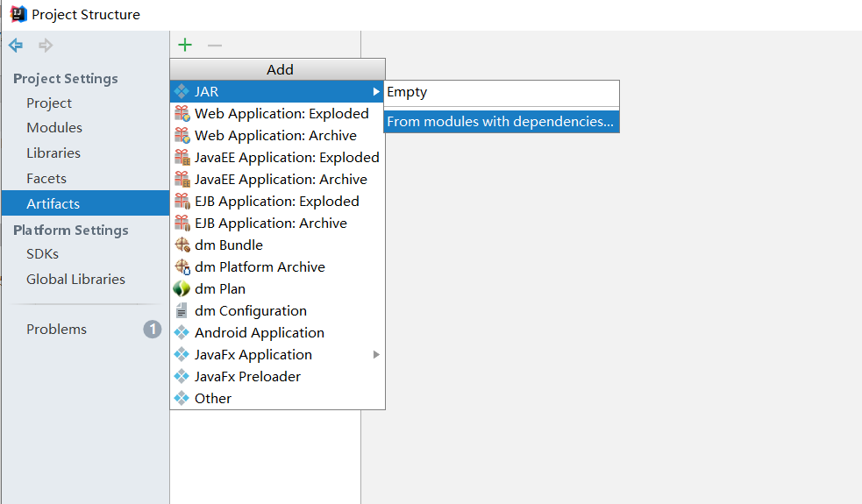862x504 pixels.
Task: Show the Problems list
Action: click(x=85, y=330)
